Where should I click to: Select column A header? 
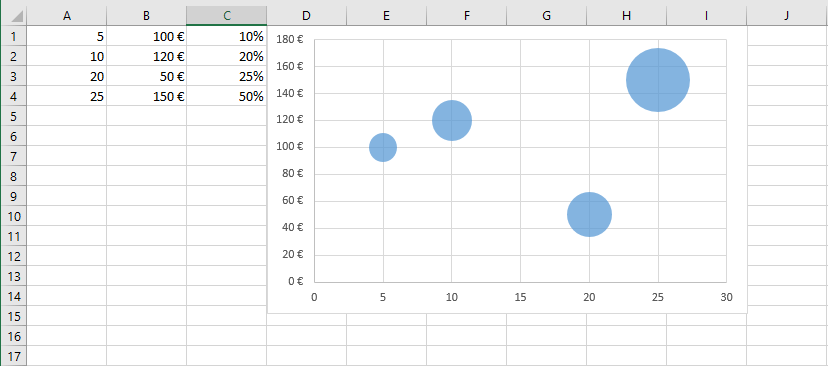pyautogui.click(x=67, y=16)
